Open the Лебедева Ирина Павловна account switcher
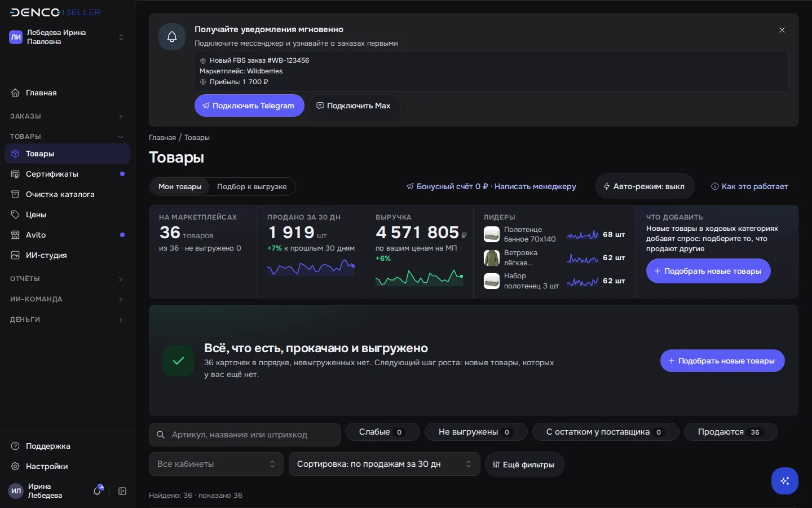The image size is (812, 508). tap(67, 37)
